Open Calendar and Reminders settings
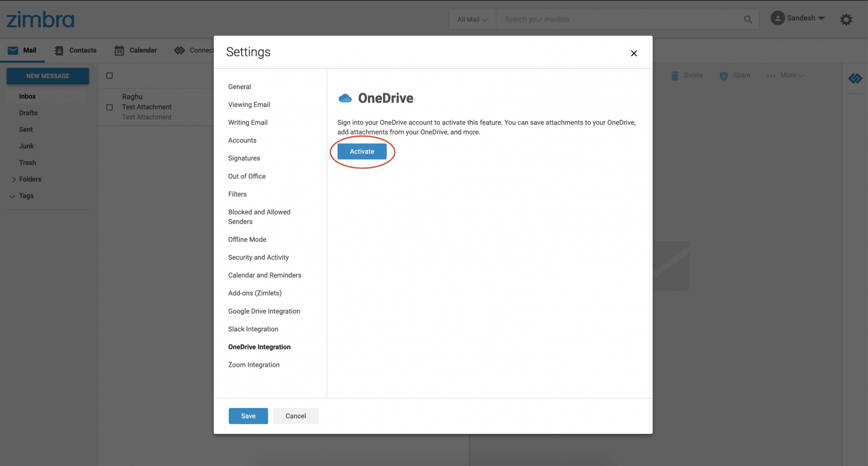This screenshot has height=466, width=868. [265, 275]
